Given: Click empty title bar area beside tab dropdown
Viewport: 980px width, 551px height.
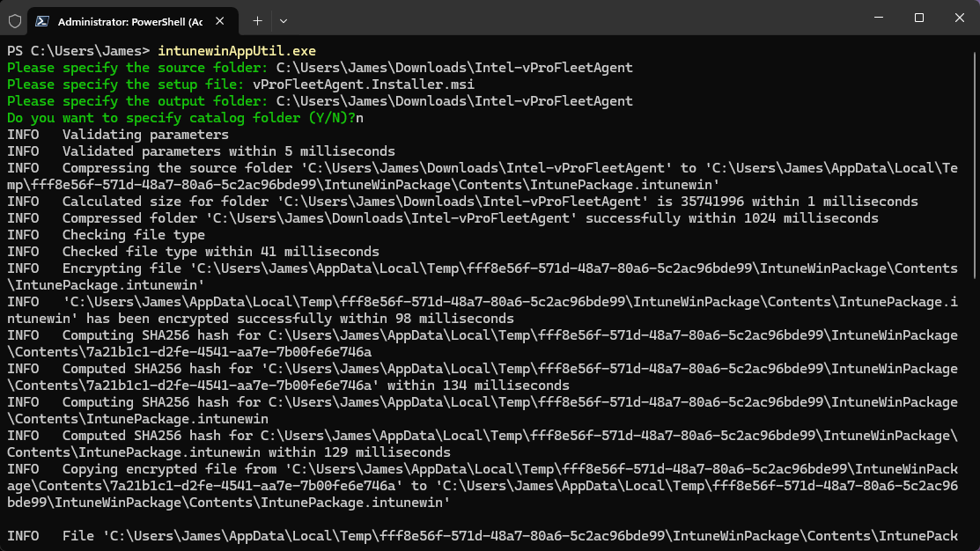Looking at the screenshot, I should [x=572, y=19].
